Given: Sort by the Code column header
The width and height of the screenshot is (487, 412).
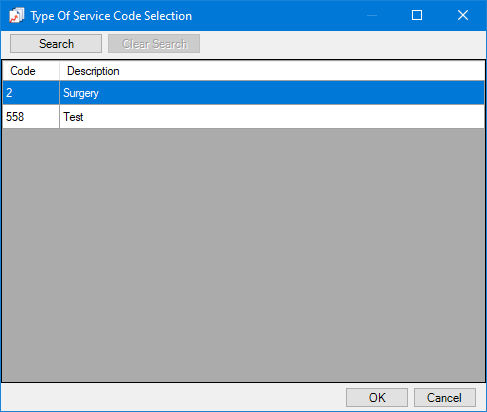Looking at the screenshot, I should coord(31,71).
